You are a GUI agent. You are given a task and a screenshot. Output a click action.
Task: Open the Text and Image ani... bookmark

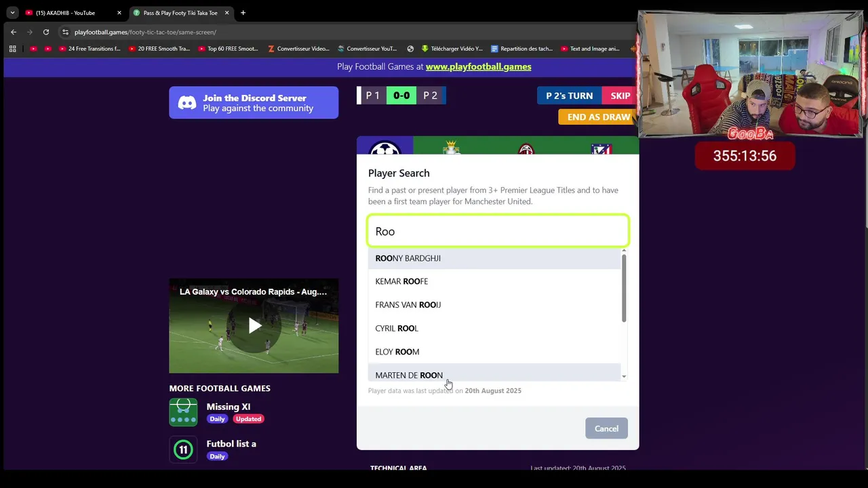pyautogui.click(x=590, y=49)
